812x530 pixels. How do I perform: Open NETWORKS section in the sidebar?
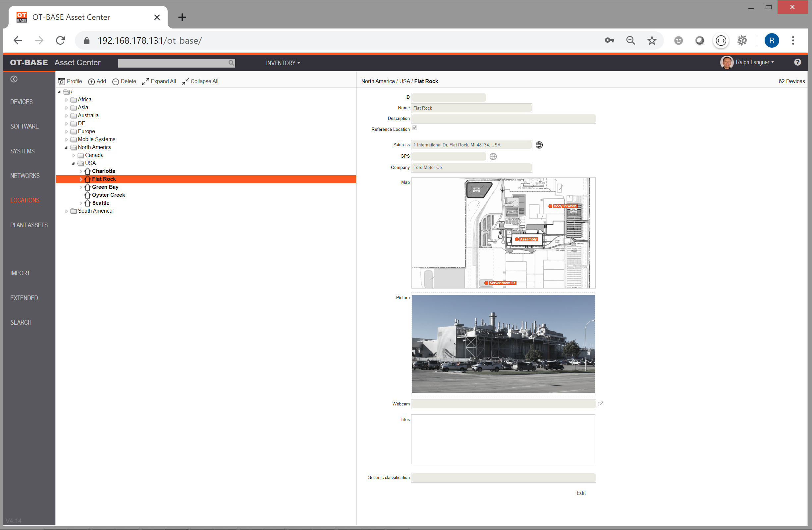tap(25, 176)
